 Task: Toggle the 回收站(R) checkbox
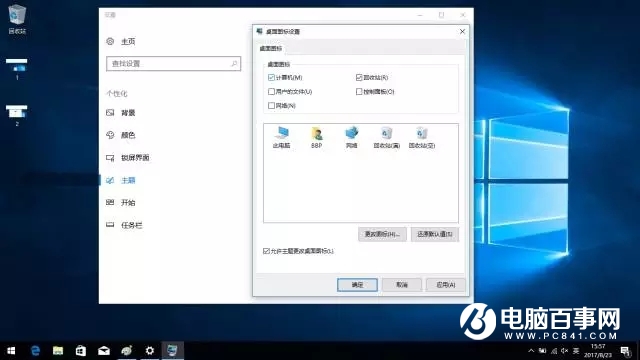point(359,78)
